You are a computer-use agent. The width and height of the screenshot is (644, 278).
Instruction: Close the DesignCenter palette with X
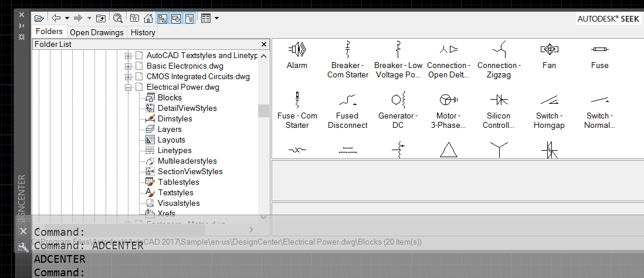[x=22, y=15]
